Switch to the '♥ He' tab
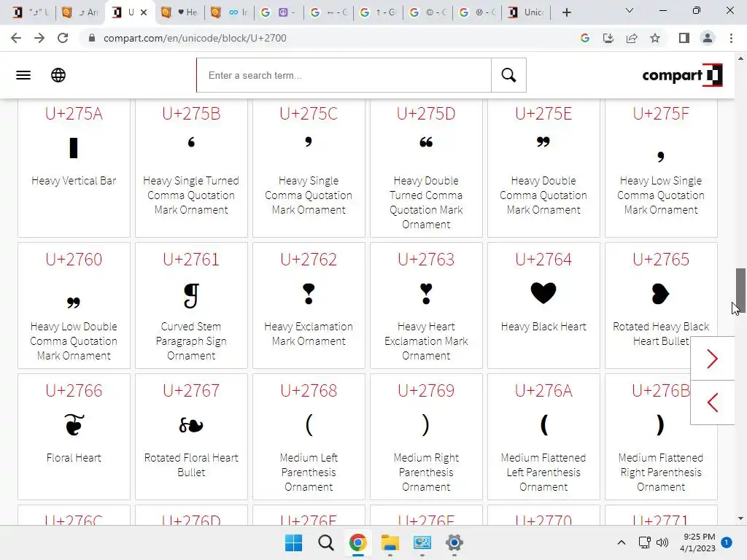747x560 pixels. pyautogui.click(x=180, y=12)
